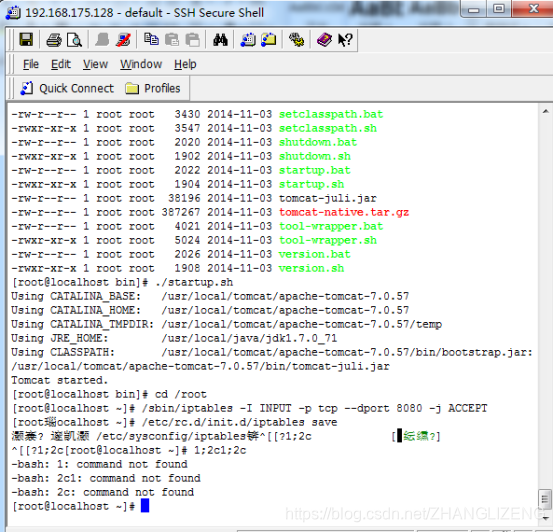Click the startup.sh file name in listing
Screen dimensions: 554x532
(x=312, y=184)
